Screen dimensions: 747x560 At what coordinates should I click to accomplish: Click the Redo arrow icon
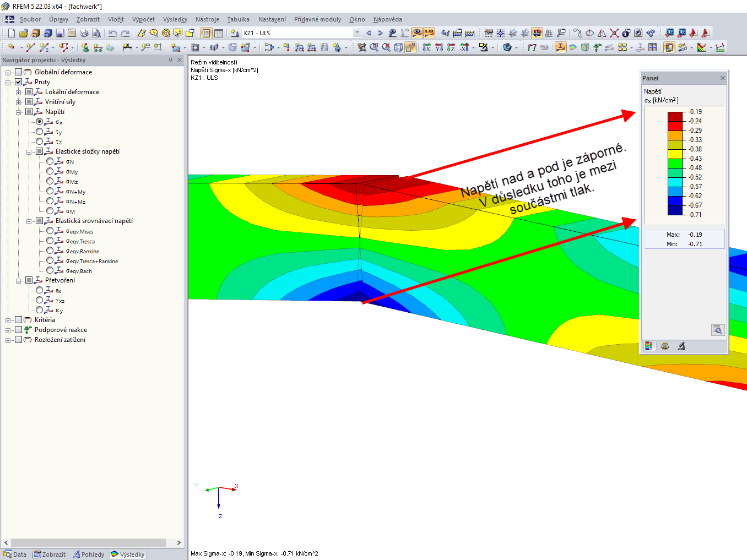tap(125, 33)
